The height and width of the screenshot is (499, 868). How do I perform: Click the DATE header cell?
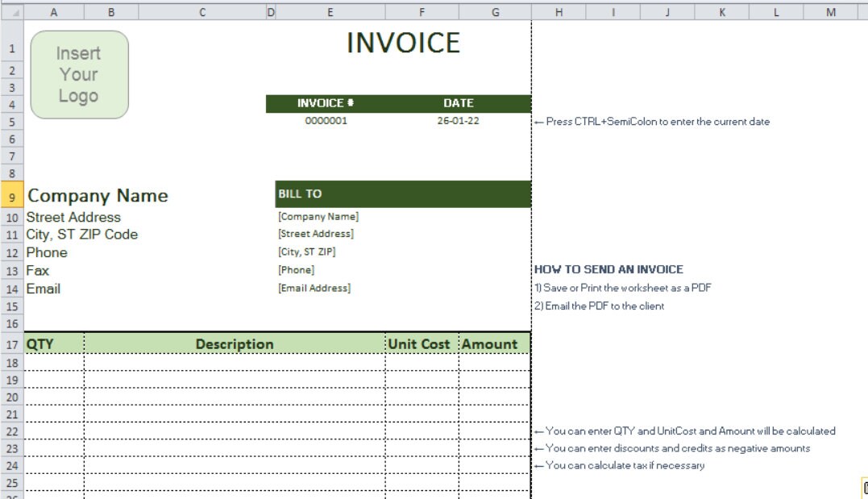[459, 103]
